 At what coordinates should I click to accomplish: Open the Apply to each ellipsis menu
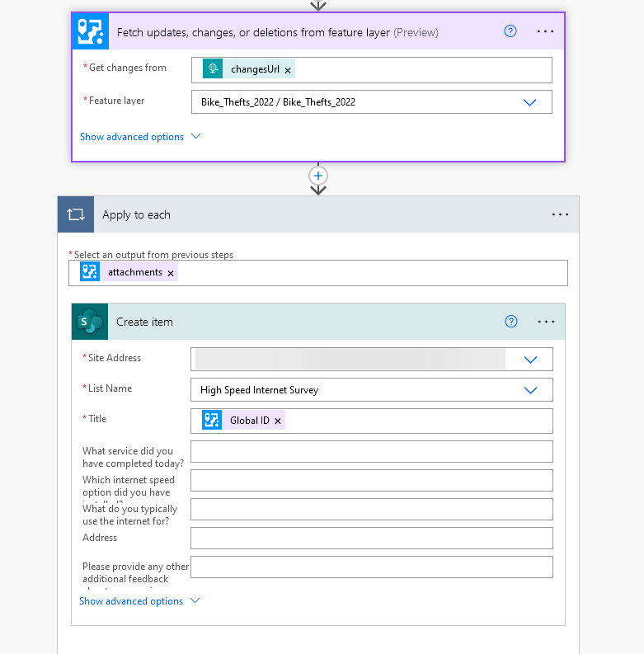coord(560,214)
